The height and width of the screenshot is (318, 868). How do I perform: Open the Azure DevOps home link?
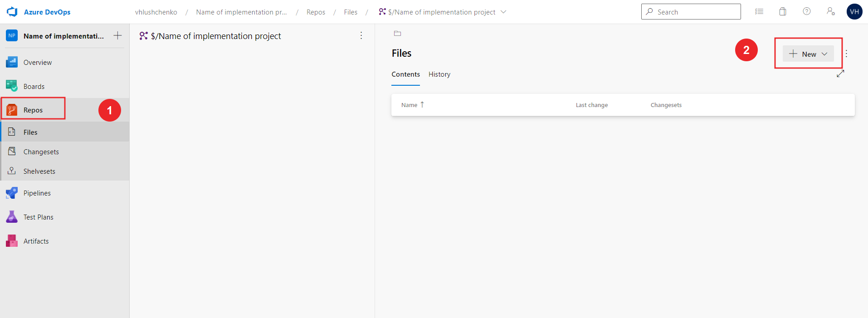click(47, 12)
